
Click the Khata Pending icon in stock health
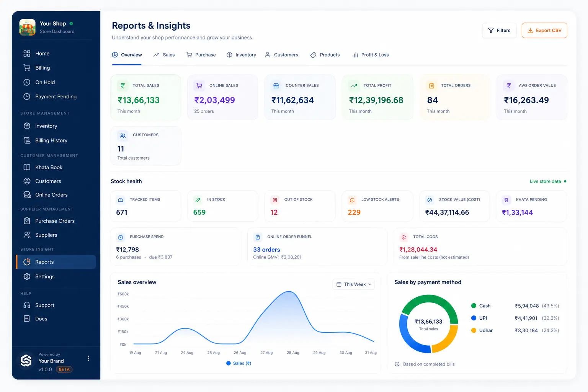(506, 200)
